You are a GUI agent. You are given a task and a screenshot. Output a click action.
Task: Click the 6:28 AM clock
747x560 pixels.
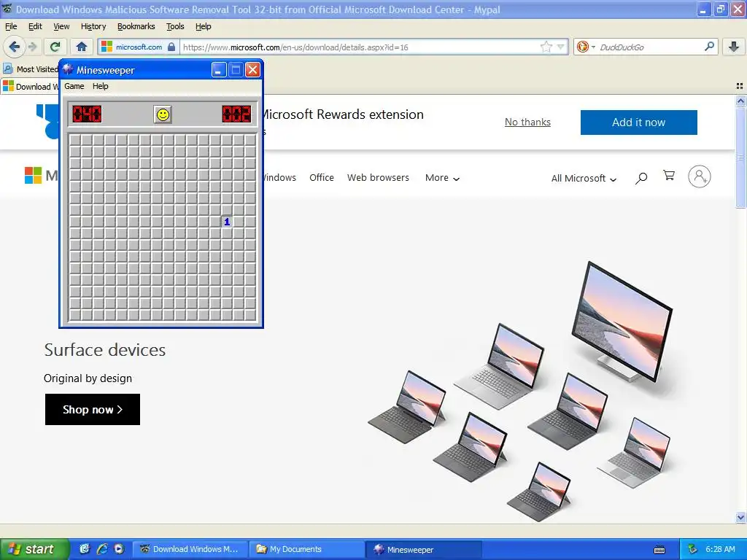pos(720,549)
